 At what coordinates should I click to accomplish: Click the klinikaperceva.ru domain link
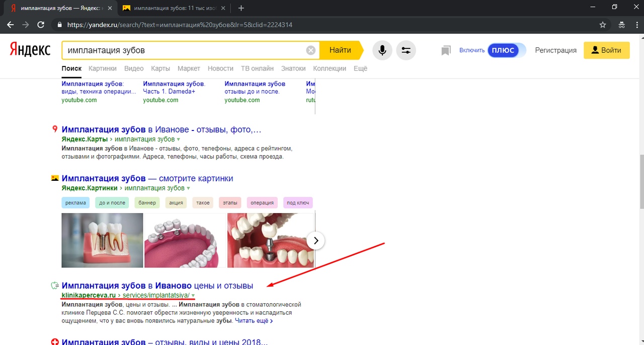(x=89, y=295)
